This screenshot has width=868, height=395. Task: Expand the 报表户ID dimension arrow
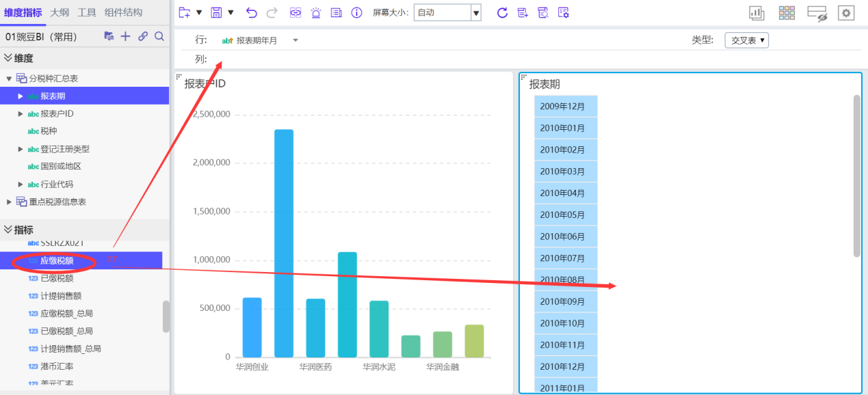[21, 113]
